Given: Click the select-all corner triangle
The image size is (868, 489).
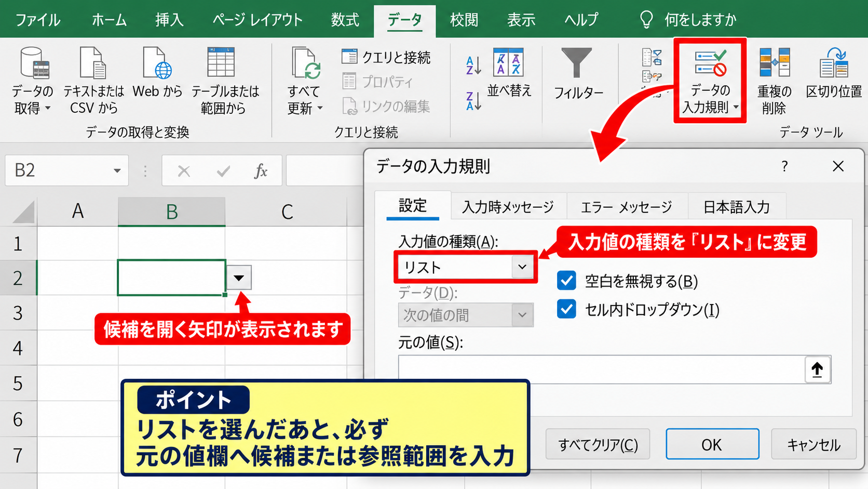Looking at the screenshot, I should [x=23, y=213].
